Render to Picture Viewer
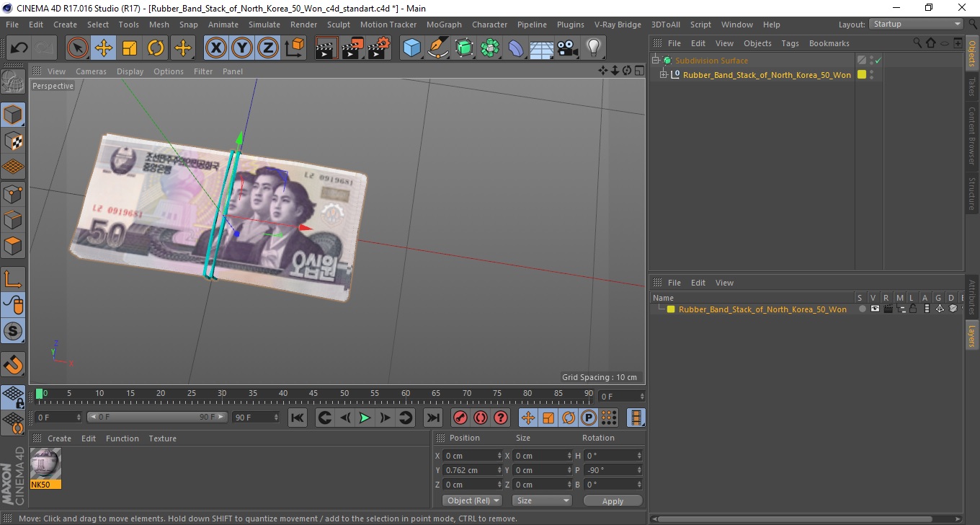Image resolution: width=980 pixels, height=525 pixels. click(x=352, y=48)
